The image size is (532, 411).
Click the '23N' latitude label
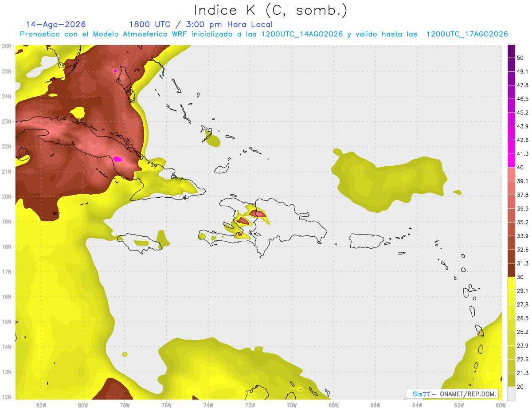point(6,121)
